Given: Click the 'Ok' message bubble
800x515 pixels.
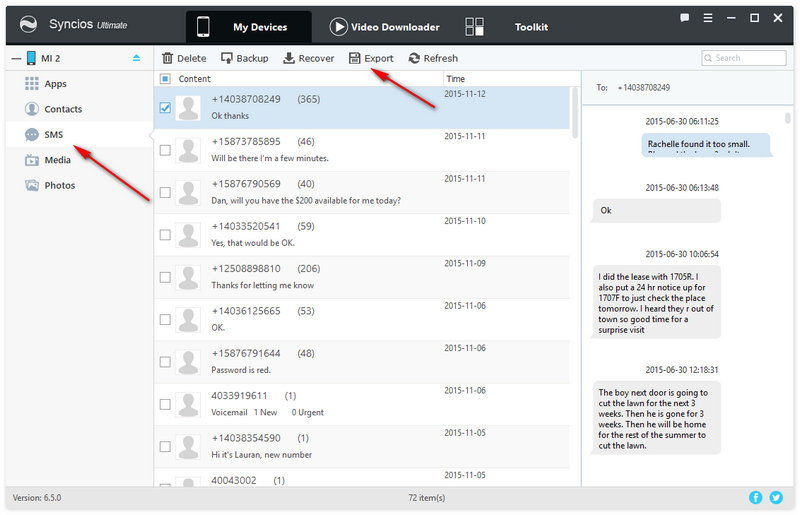Looking at the screenshot, I should click(x=657, y=210).
